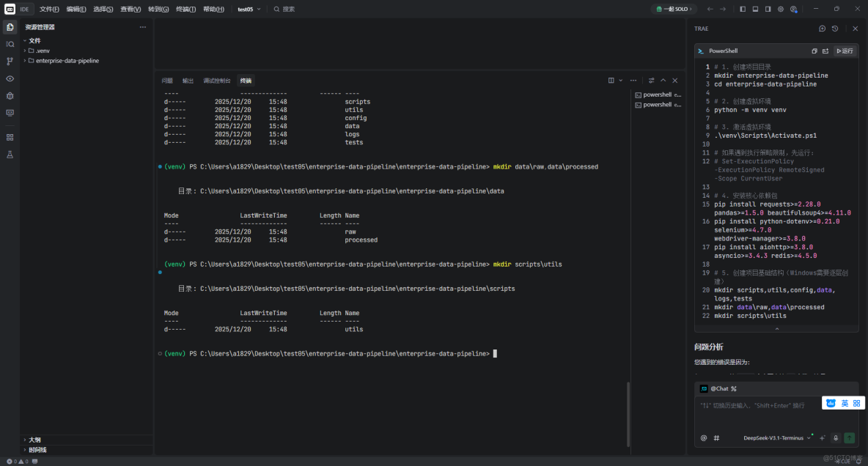Click the Debug bug icon in the sidebar

10,95
